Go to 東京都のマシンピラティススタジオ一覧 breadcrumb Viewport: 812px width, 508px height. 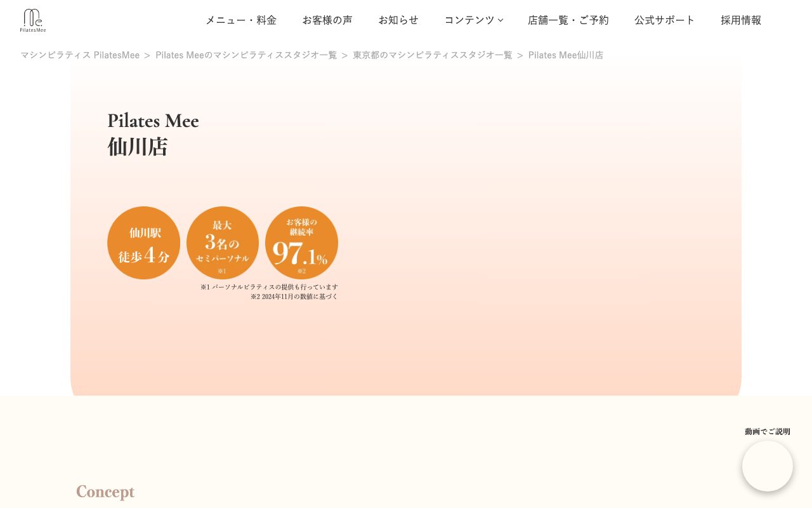point(433,55)
